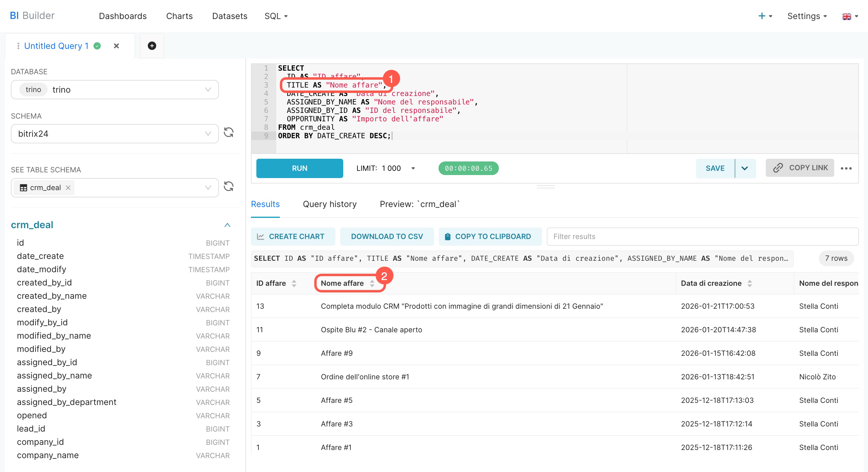Collapse the crm_deal column list
The image size is (868, 472).
pos(227,225)
